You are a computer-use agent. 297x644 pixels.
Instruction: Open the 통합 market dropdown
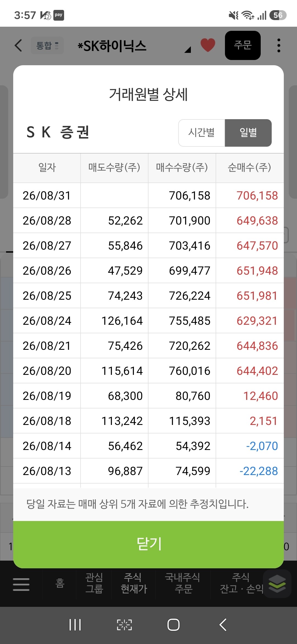(47, 45)
